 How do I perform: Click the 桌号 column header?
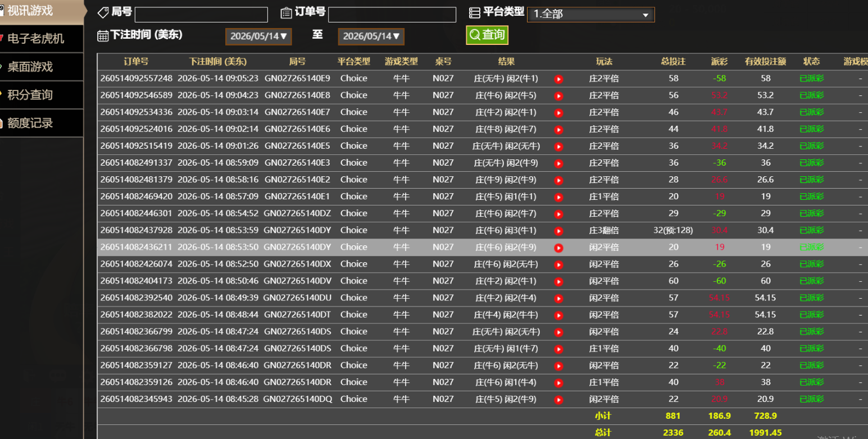pos(443,62)
